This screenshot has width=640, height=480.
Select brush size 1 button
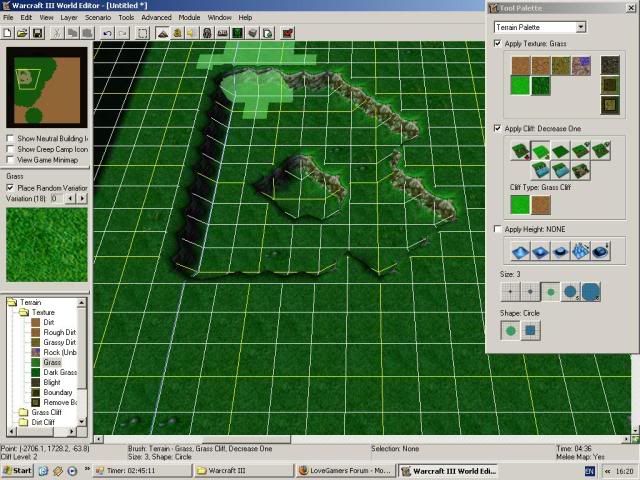511,292
